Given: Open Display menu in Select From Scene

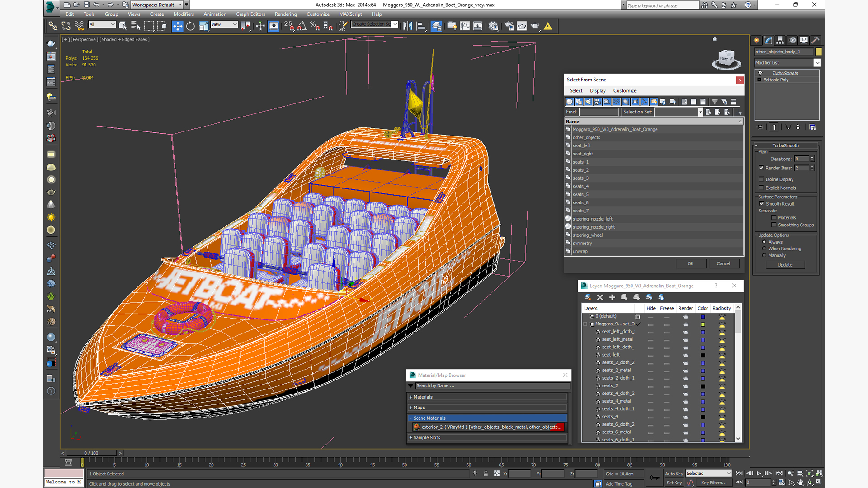Looking at the screenshot, I should click(598, 91).
